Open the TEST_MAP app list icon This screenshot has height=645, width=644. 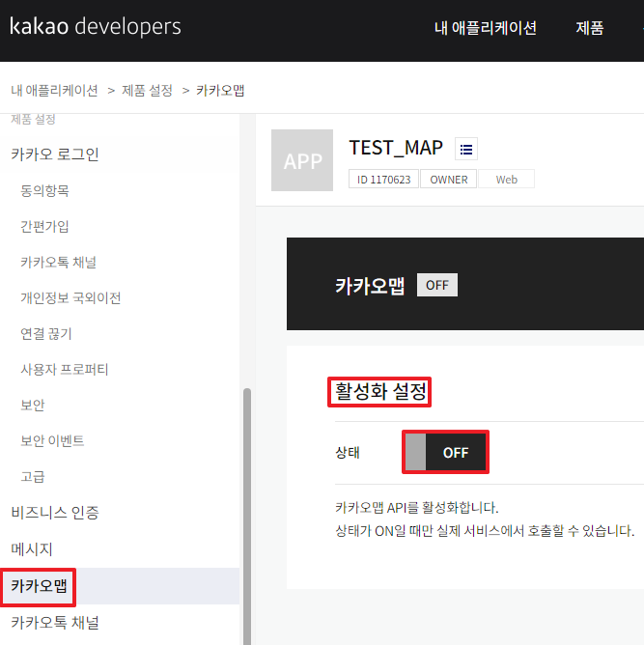click(466, 149)
